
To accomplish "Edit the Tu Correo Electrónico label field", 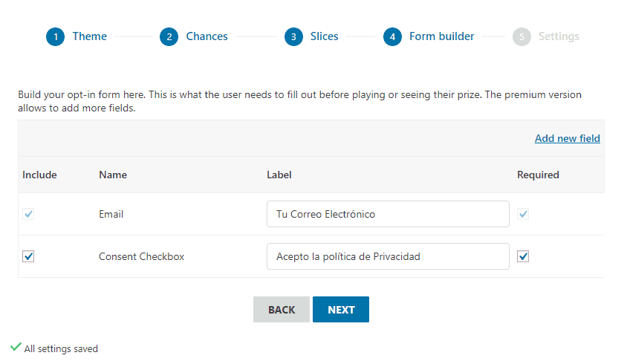I will pos(388,214).
